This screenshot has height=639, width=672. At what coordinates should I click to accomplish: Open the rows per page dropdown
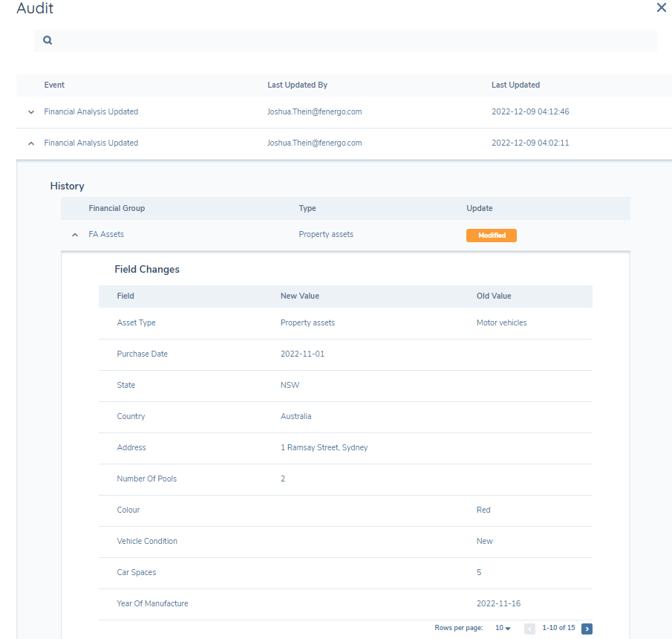click(503, 629)
